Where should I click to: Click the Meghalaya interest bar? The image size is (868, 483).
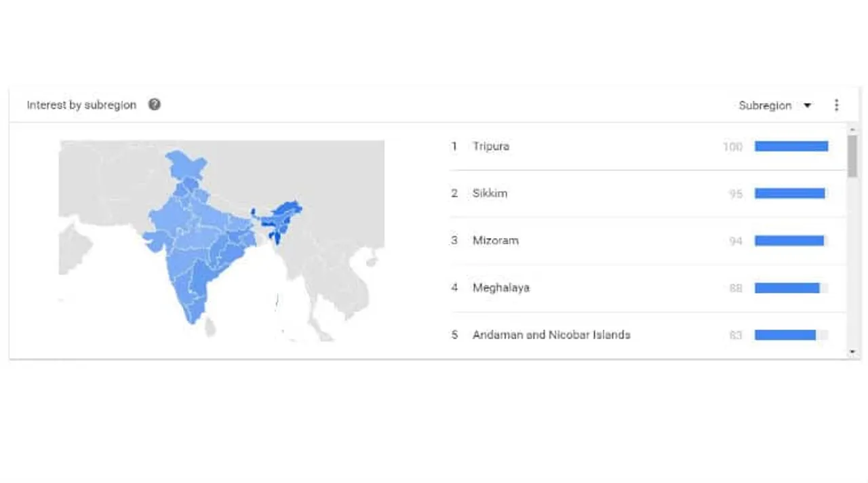pyautogui.click(x=787, y=288)
